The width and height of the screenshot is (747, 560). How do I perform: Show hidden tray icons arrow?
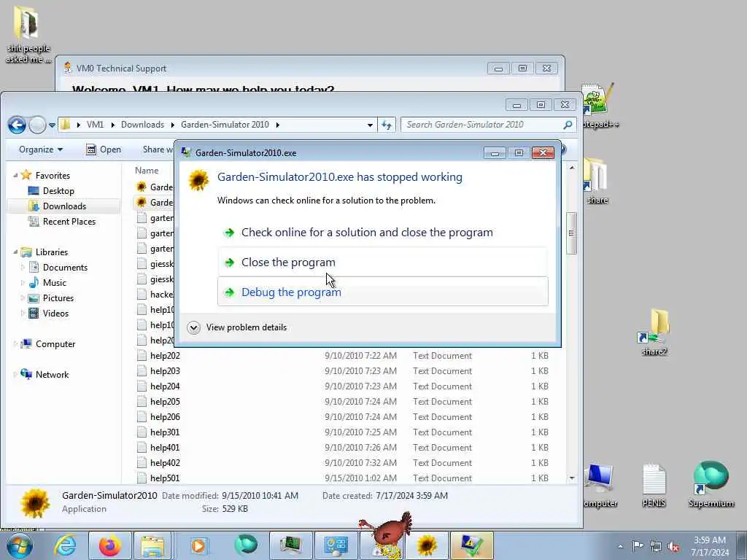[x=620, y=546]
